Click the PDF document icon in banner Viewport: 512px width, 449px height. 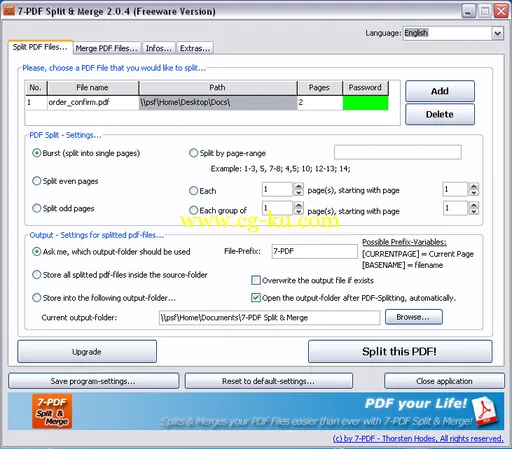(485, 411)
